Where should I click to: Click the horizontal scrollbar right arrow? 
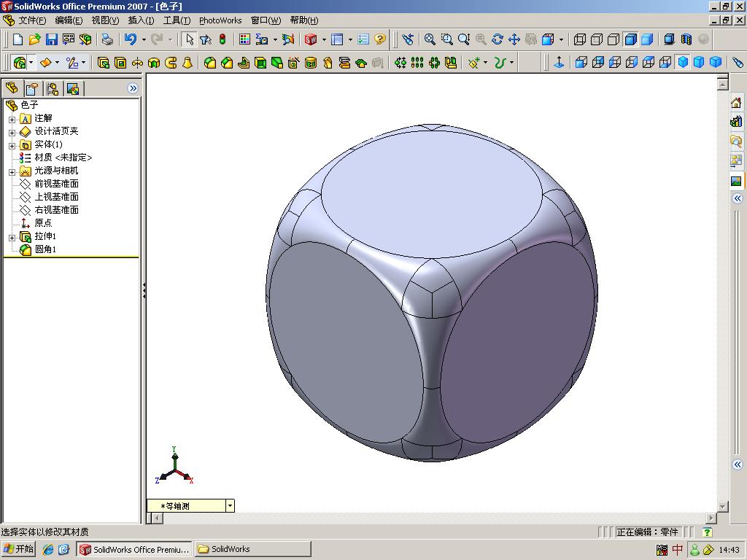point(711,518)
